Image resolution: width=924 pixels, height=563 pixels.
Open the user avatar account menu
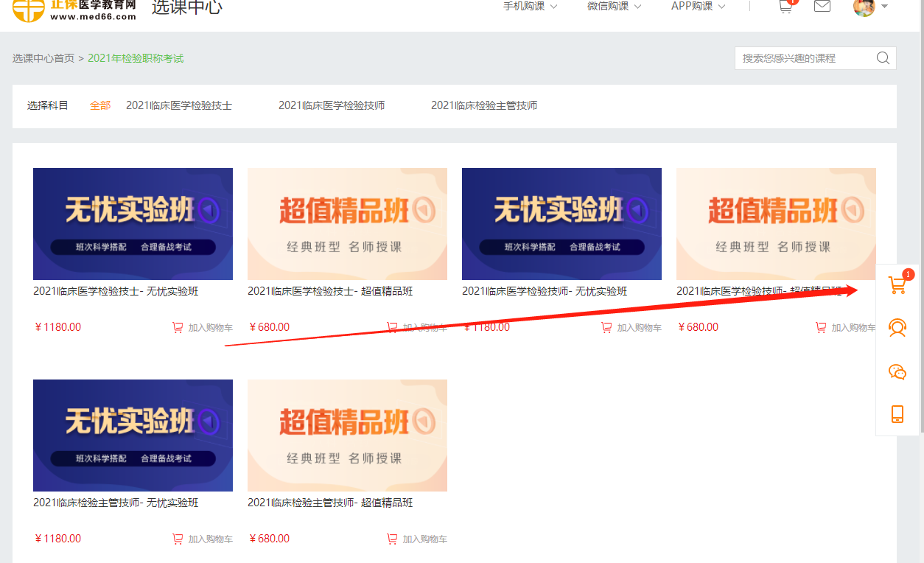(x=869, y=7)
